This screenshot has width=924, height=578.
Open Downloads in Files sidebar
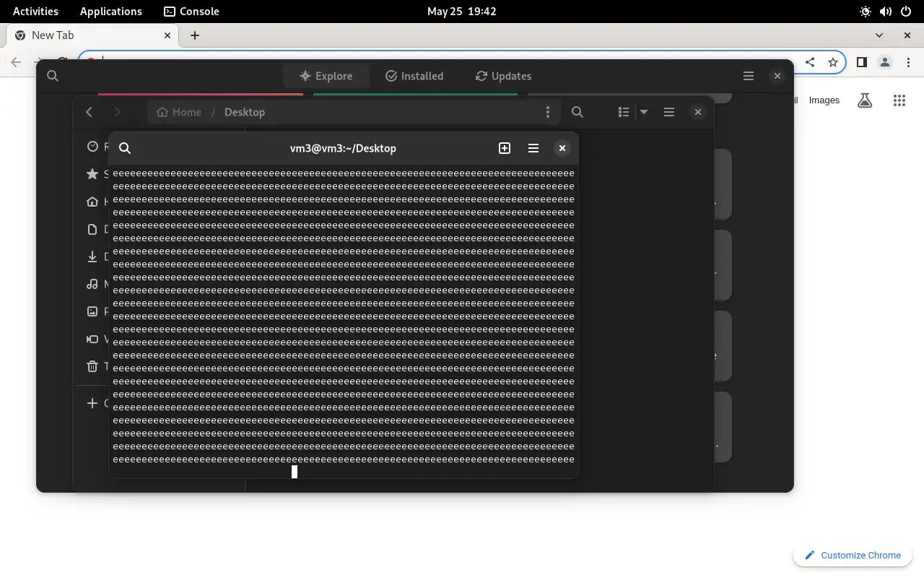[93, 256]
